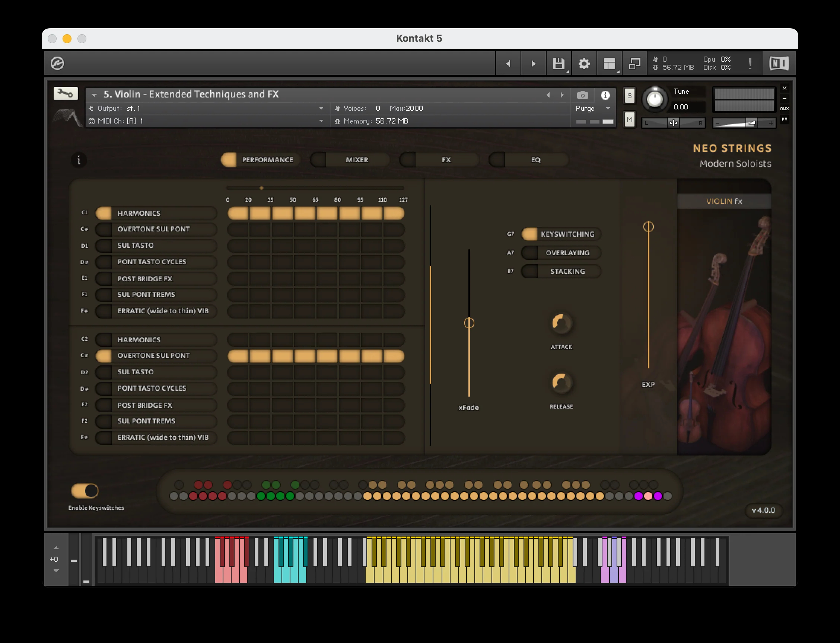Screen dimensions: 840x643
Task: Open the save floppy disk menu
Action: 559,64
